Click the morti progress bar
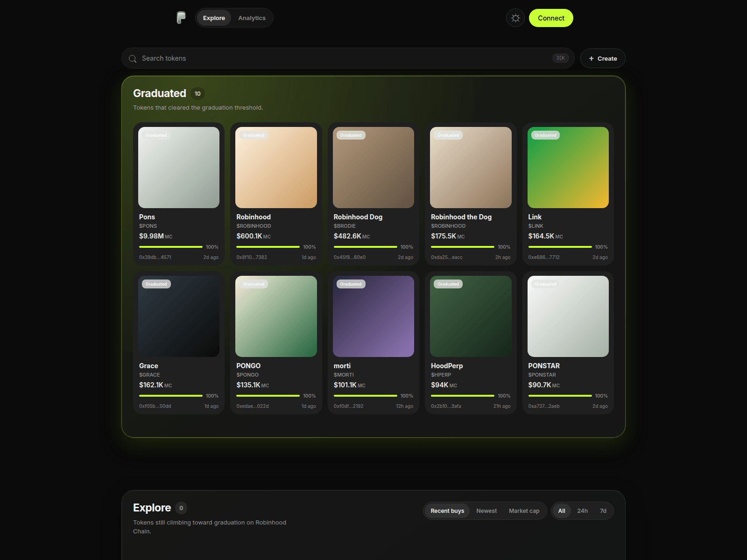Screen dimensions: 747x560 tap(366, 396)
